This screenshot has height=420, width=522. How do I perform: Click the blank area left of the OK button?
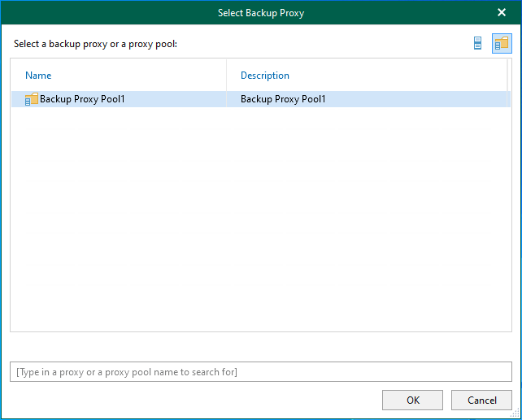click(x=195, y=400)
